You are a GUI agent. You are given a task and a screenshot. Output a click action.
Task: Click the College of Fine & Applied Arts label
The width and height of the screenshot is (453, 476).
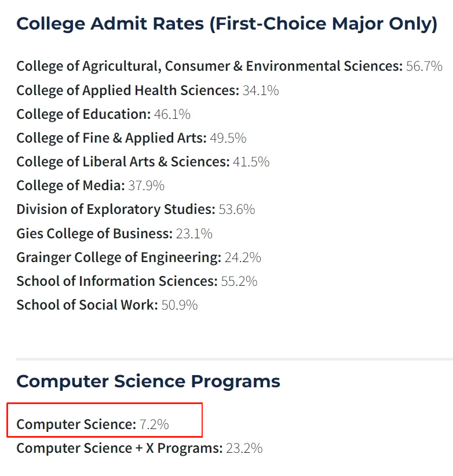pos(111,138)
